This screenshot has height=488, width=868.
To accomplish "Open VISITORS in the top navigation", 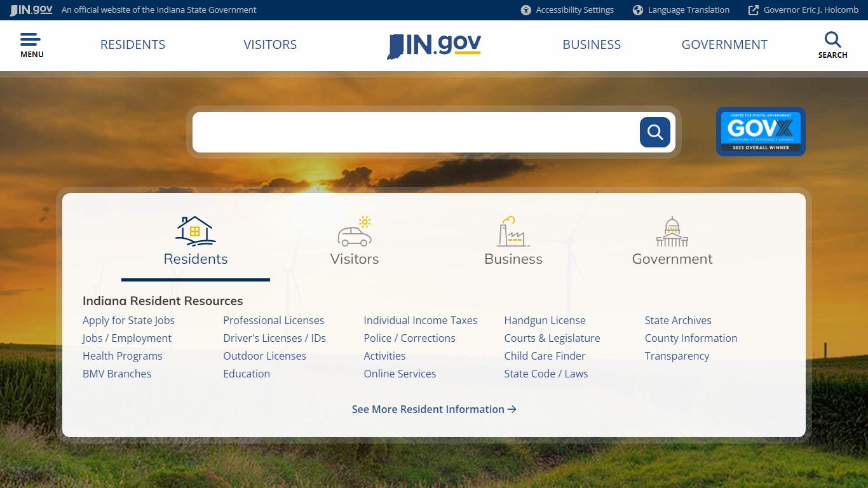I will point(270,44).
